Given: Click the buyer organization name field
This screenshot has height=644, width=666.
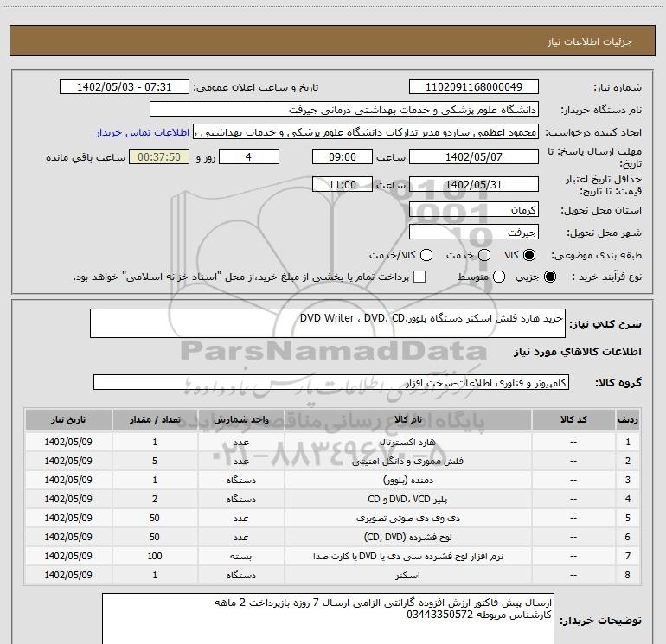Looking at the screenshot, I should pos(344,110).
